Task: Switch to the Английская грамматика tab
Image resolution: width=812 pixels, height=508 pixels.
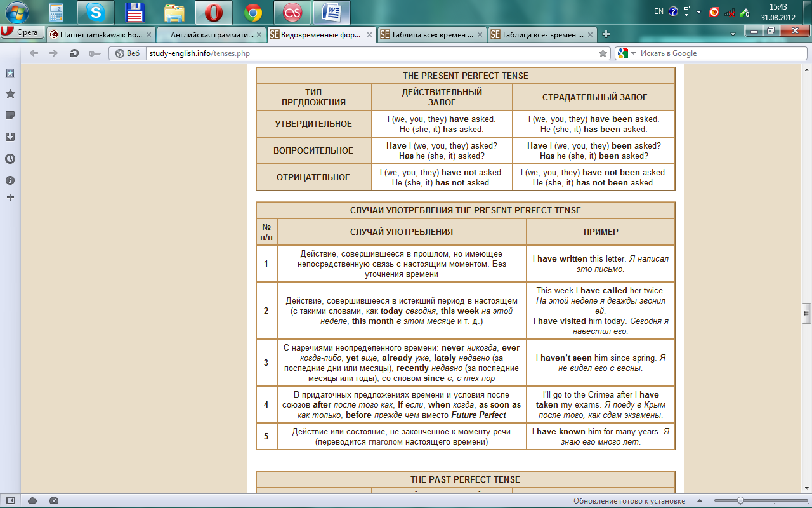Action: tap(211, 35)
